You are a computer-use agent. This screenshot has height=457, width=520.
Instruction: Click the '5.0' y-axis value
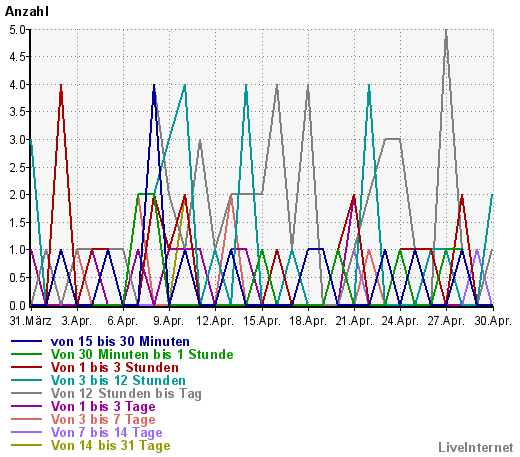[x=17, y=30]
